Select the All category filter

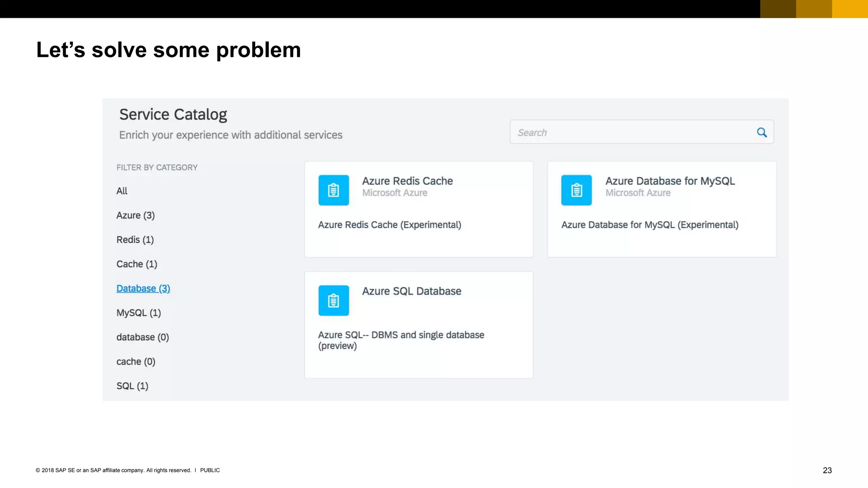point(122,191)
